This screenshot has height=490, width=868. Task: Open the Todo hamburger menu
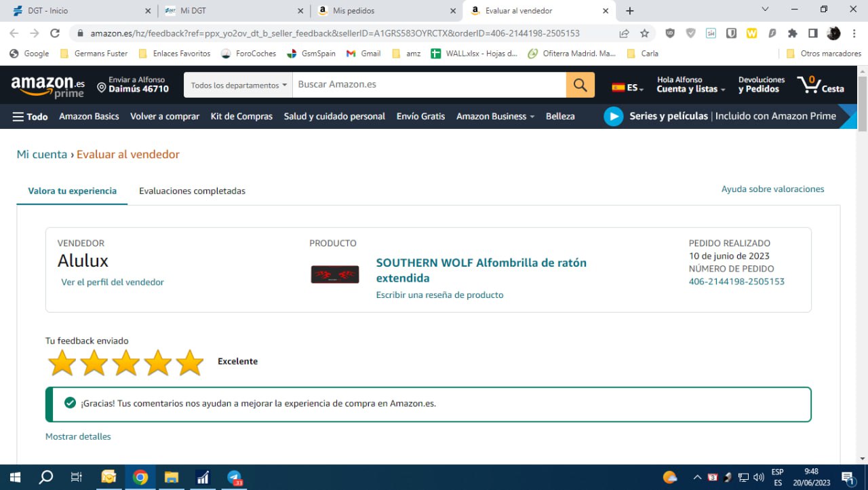pyautogui.click(x=30, y=117)
